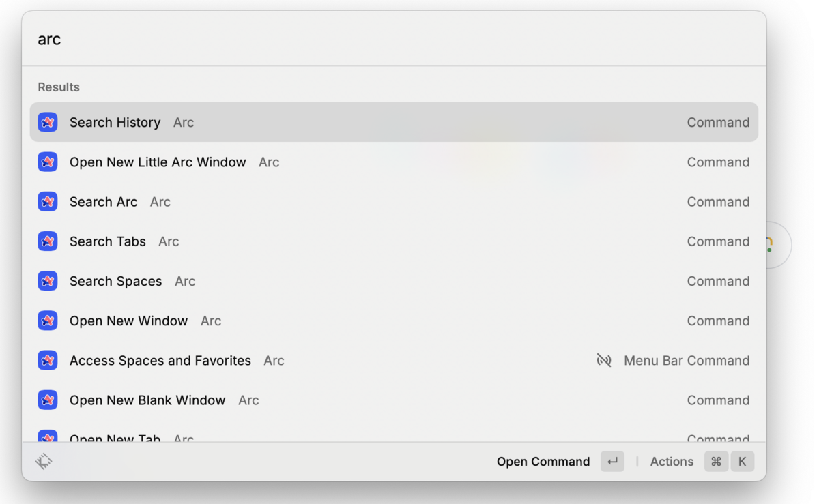
Task: Select Open New Blank Window command
Action: point(394,399)
